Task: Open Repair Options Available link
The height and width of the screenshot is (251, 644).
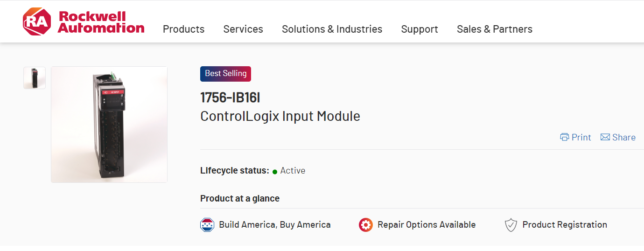Action: pyautogui.click(x=427, y=225)
